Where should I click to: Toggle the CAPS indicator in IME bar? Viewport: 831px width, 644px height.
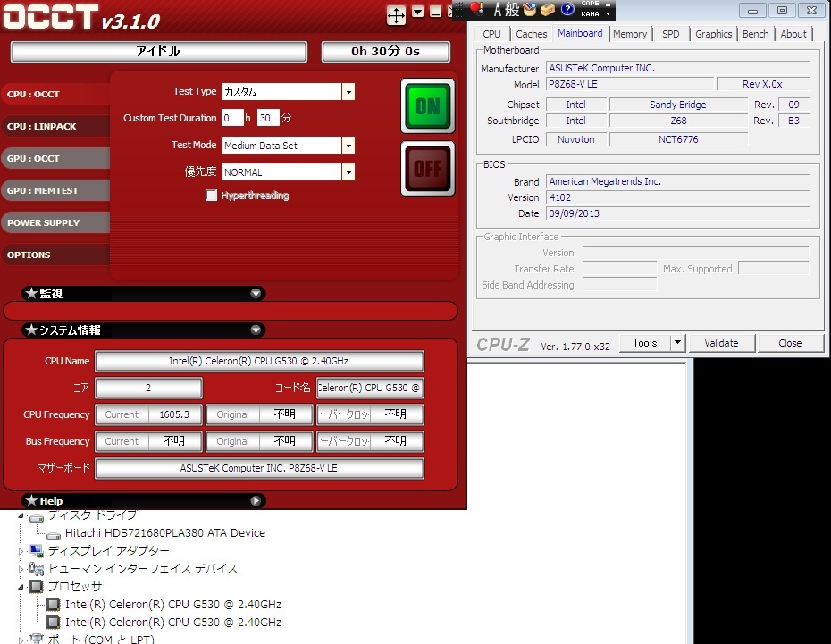point(590,4)
